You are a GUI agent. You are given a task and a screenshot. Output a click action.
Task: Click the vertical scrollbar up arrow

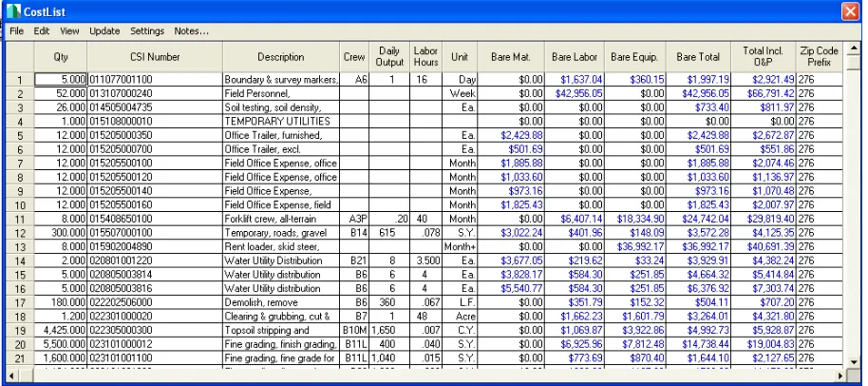854,48
